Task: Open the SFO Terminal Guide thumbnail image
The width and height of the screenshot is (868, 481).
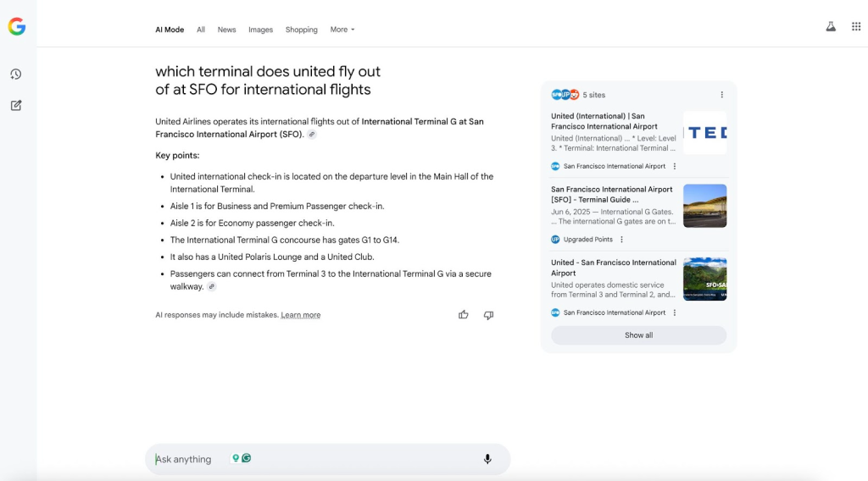Action: 704,206
